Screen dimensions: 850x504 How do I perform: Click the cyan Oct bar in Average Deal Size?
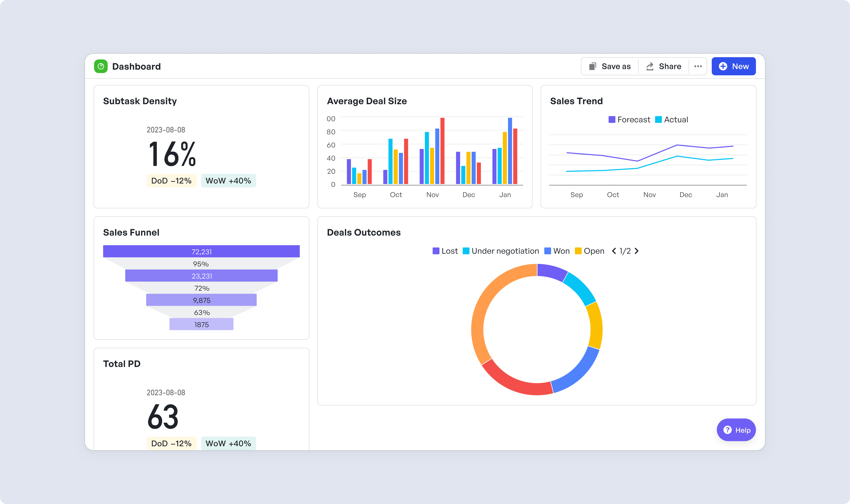click(x=390, y=161)
